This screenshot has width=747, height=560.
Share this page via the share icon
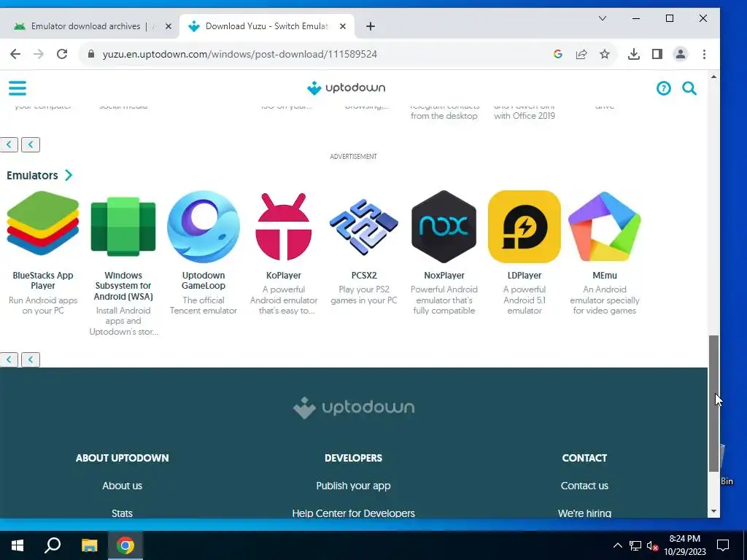coord(581,54)
